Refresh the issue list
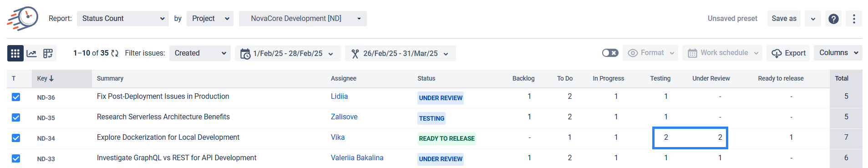The height and width of the screenshot is (168, 868). (115, 53)
